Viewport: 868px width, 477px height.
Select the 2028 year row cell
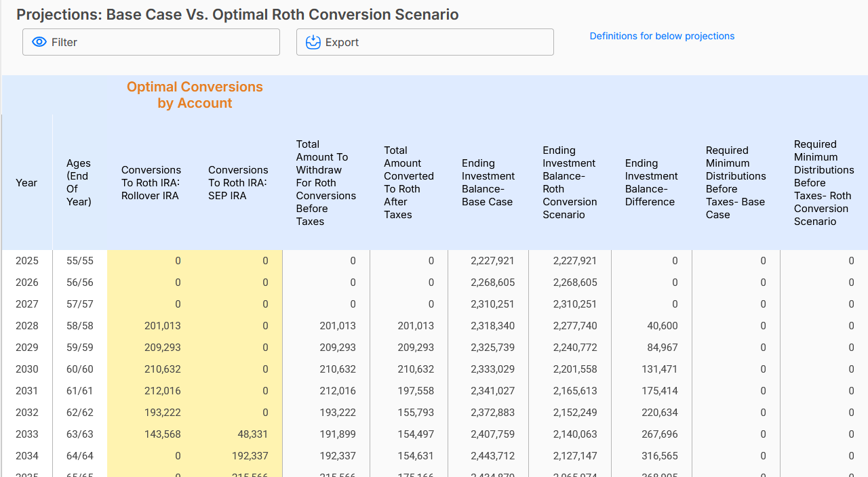click(27, 326)
